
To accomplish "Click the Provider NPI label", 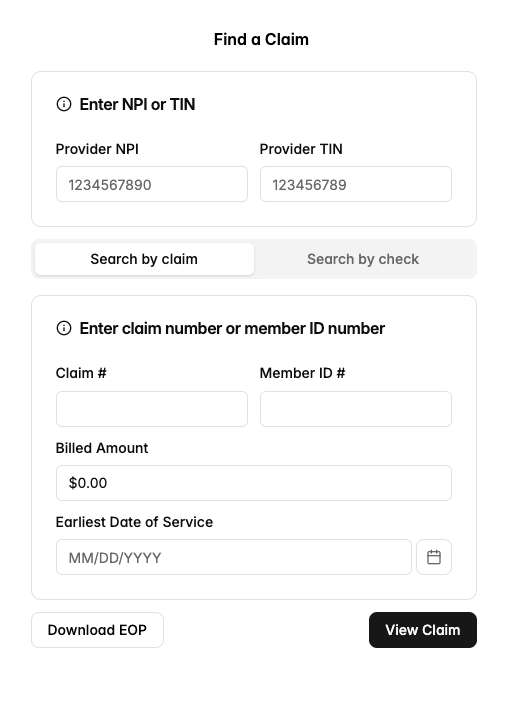I will (x=97, y=149).
